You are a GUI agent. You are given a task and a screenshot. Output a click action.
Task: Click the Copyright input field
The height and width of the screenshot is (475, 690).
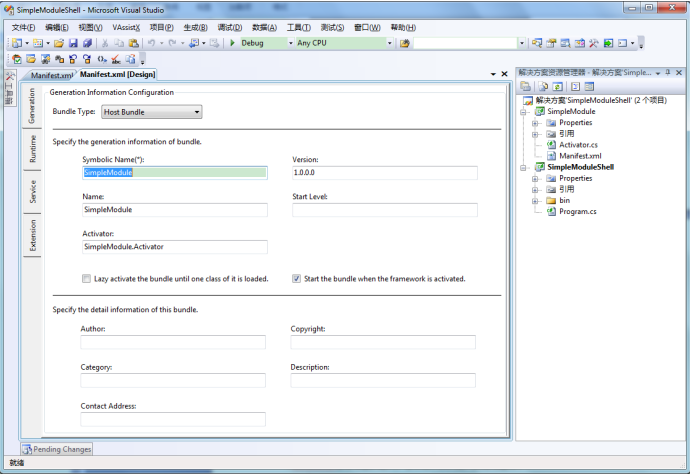(383, 342)
